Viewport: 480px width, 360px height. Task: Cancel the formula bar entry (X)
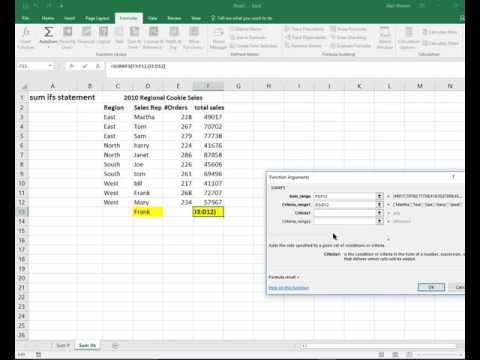pos(71,66)
